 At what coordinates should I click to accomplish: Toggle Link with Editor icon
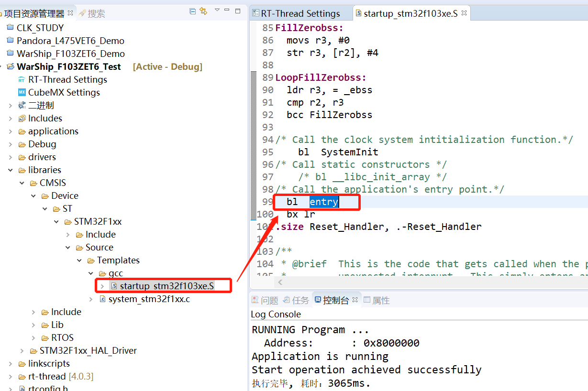tap(203, 11)
